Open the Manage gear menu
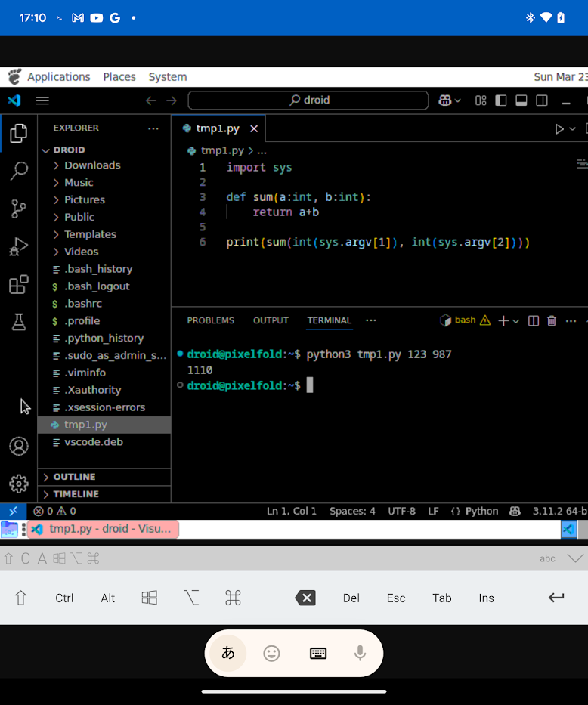 point(18,484)
